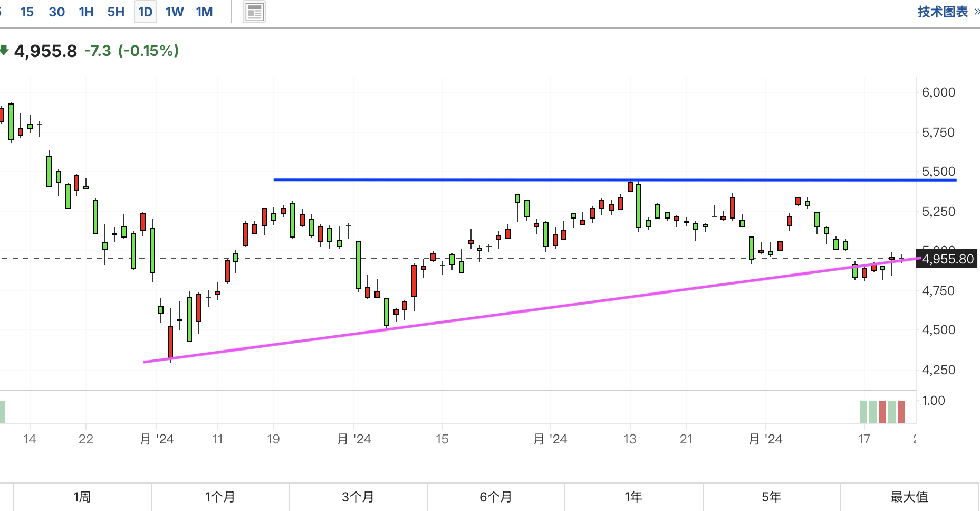Switch to the 1M monthly interval
980x511 pixels.
point(204,12)
